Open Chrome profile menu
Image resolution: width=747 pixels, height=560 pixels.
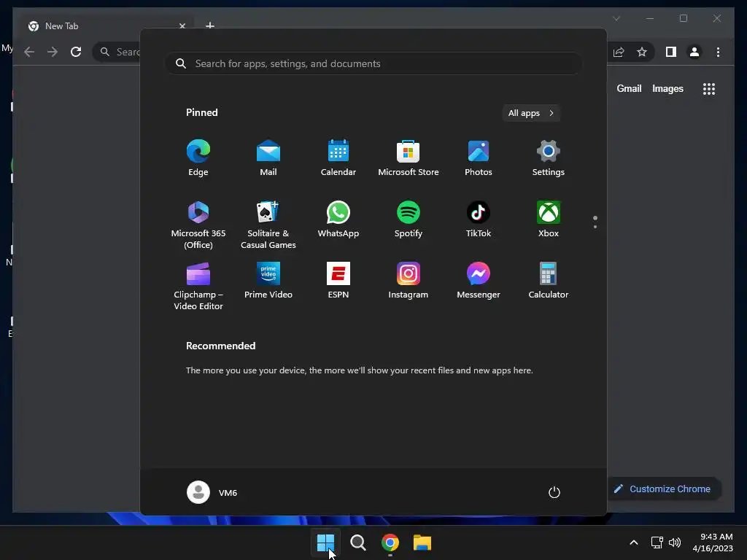[694, 52]
